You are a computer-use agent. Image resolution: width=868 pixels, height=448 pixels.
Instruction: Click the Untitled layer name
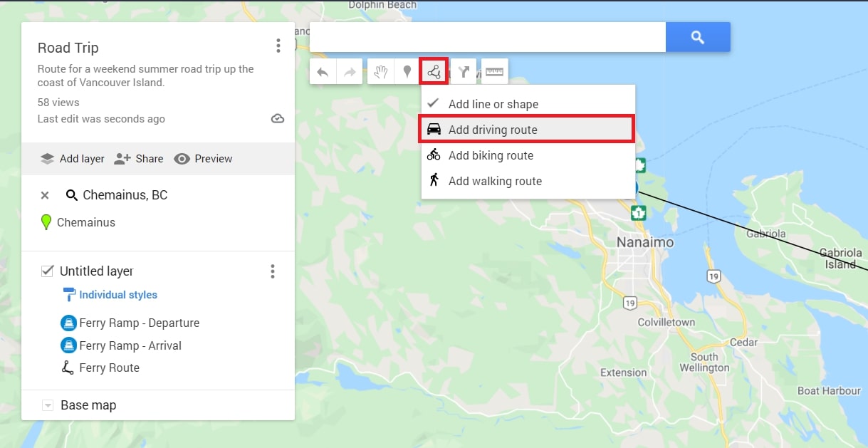coord(96,271)
